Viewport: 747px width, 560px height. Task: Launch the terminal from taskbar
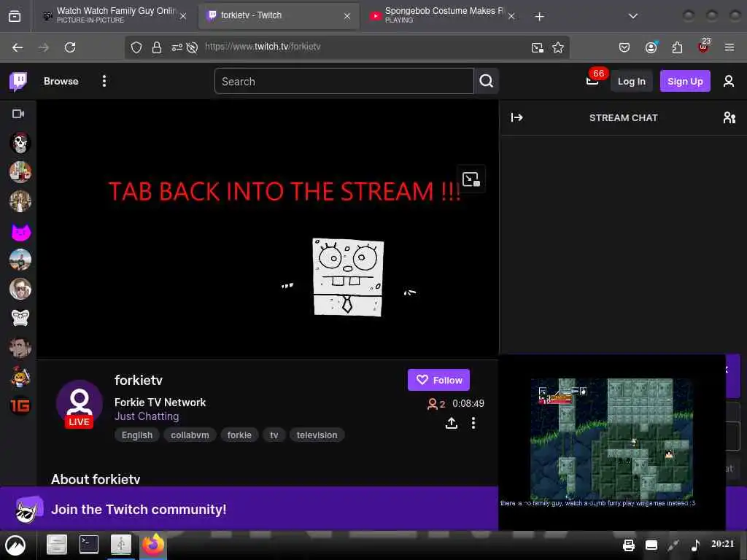tap(88, 545)
